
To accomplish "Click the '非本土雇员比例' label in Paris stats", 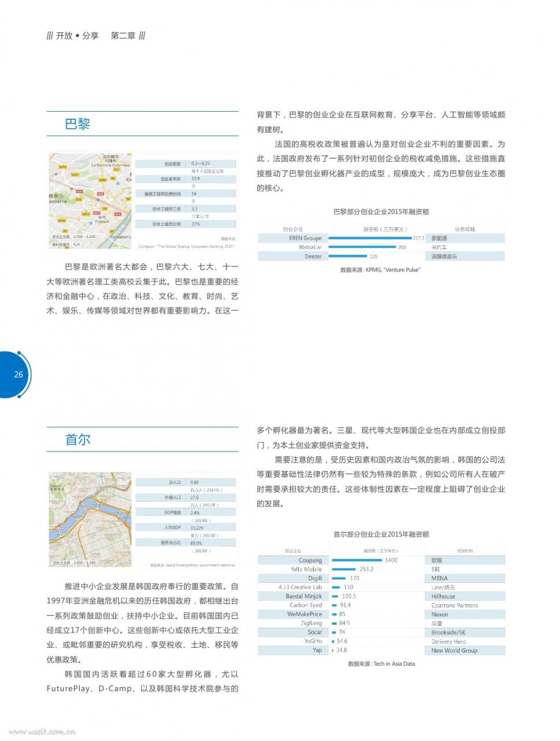I will pyautogui.click(x=167, y=224).
